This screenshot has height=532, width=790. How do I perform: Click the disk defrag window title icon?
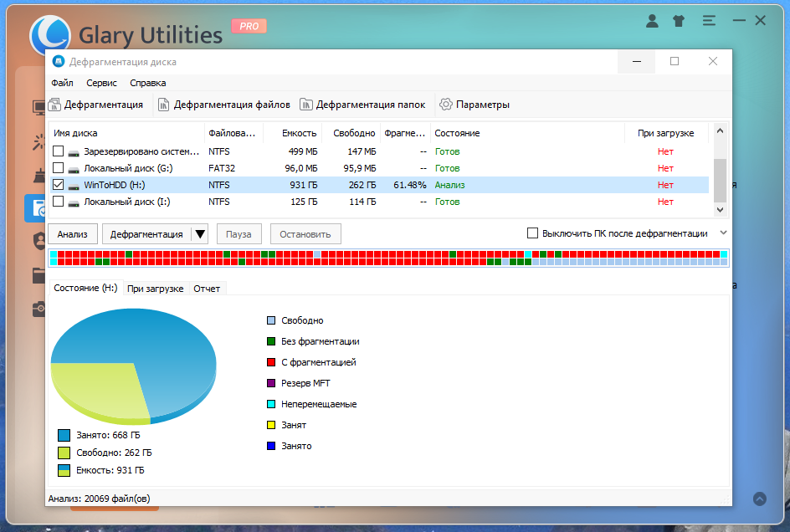click(x=59, y=61)
